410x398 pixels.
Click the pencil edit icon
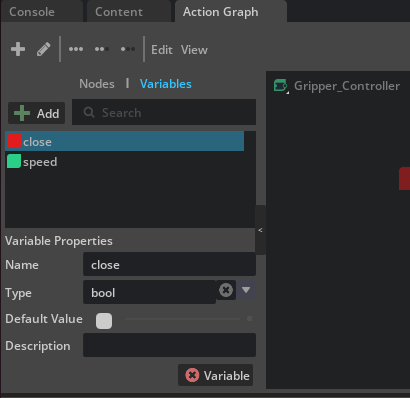[x=44, y=49]
